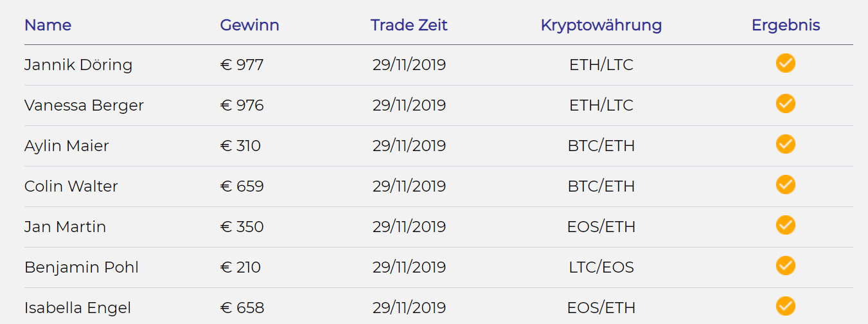868x324 pixels.
Task: Click the Ergebnis column header
Action: click(786, 25)
